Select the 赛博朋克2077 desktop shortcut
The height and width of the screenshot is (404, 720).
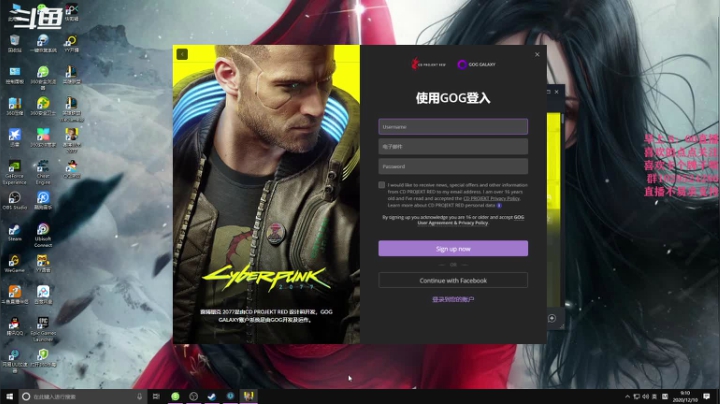point(71,140)
